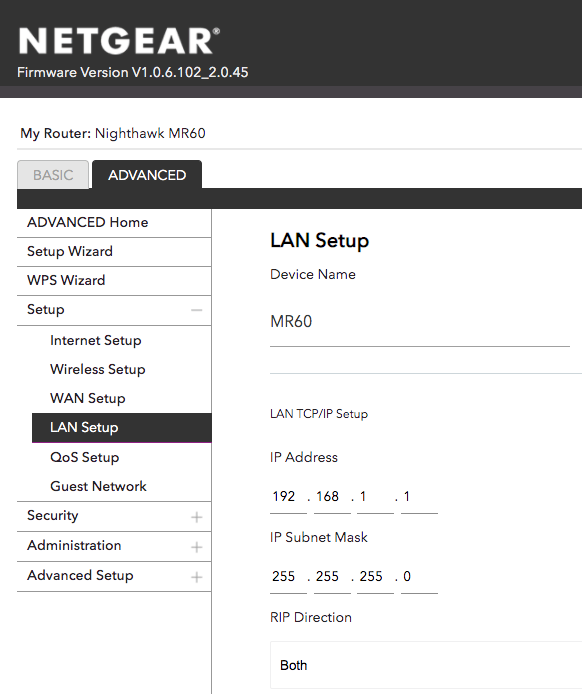This screenshot has height=694, width=582.
Task: Open the RIP Direction dropdown showing Both
Action: [426, 665]
